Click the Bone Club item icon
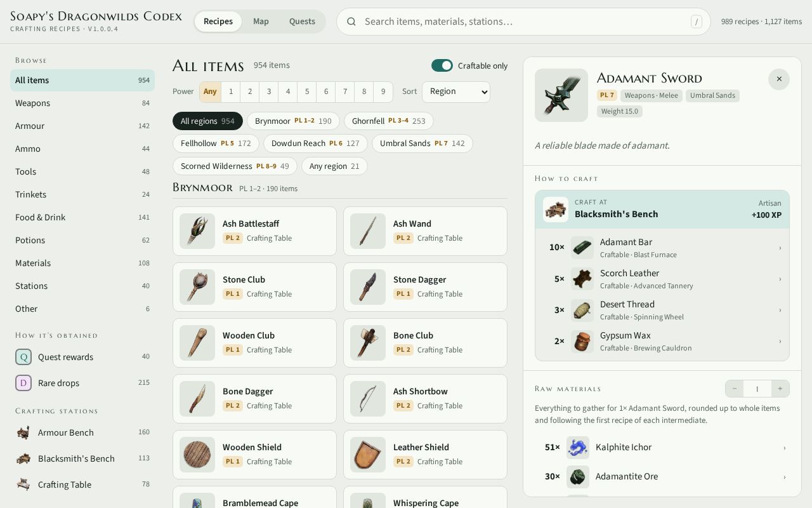 pos(368,343)
